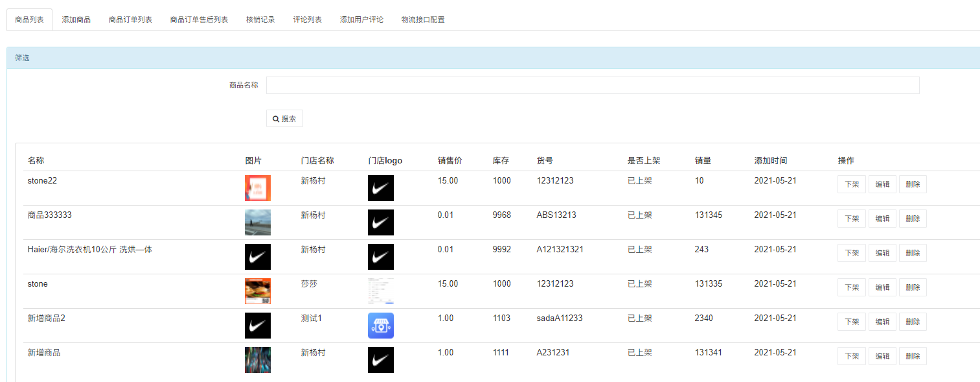Open the 添加用户评论 tab
The image size is (980, 382).
click(361, 19)
